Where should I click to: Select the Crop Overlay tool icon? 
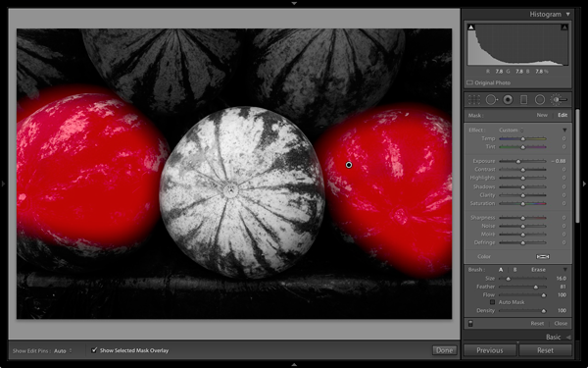click(474, 99)
